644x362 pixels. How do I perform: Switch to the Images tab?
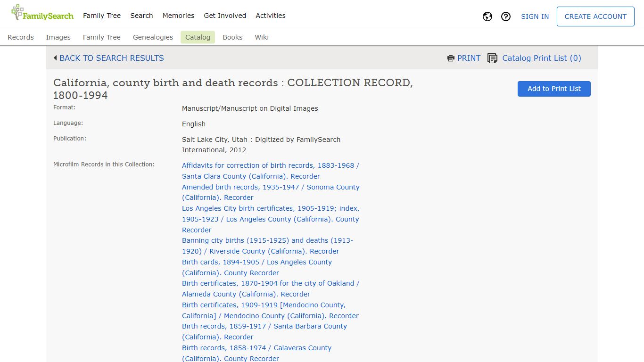click(x=58, y=37)
